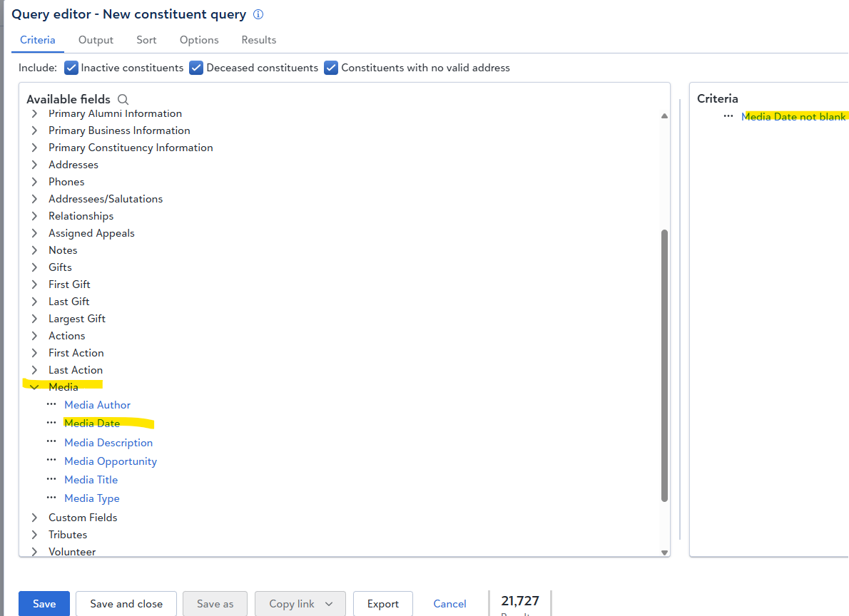Viewport: 849px width, 616px height.
Task: Switch to the Options tab
Action: pyautogui.click(x=199, y=40)
